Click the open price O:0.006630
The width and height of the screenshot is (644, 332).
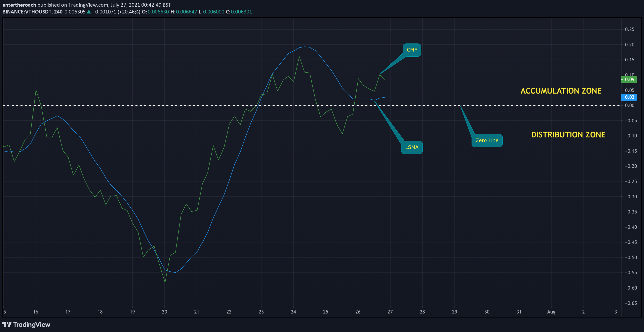click(x=155, y=12)
